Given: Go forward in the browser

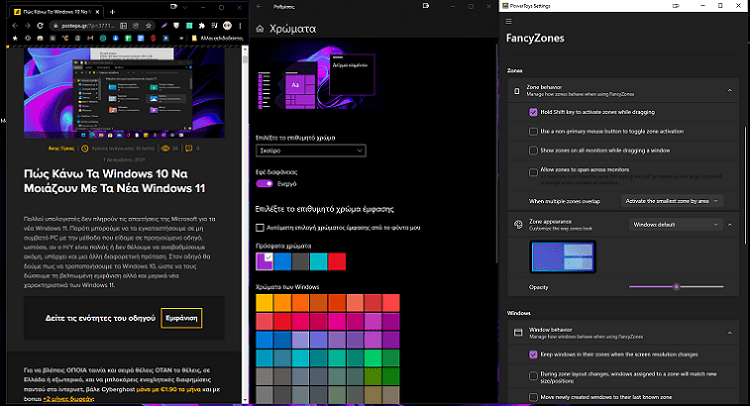Looking at the screenshot, I should [x=27, y=26].
